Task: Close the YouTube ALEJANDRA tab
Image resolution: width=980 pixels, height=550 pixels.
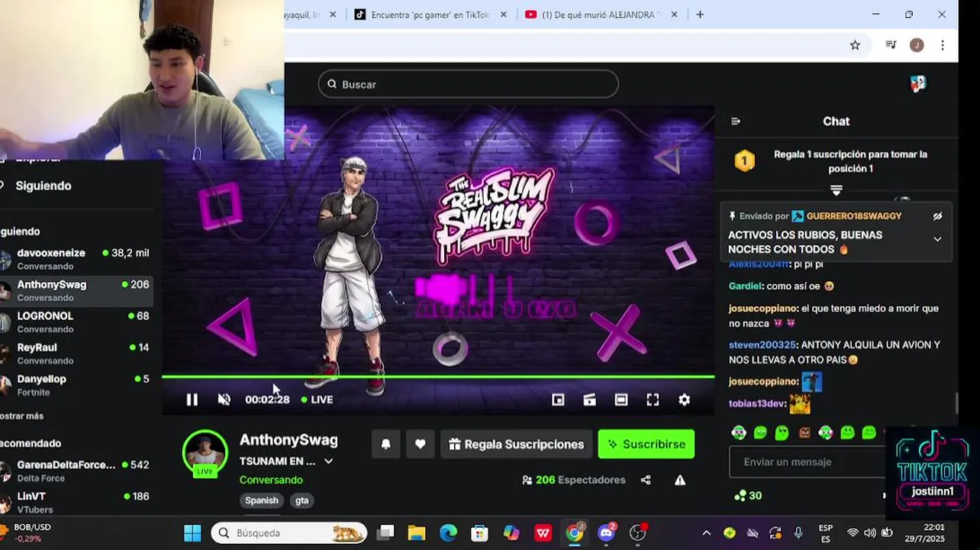Action: pyautogui.click(x=673, y=15)
